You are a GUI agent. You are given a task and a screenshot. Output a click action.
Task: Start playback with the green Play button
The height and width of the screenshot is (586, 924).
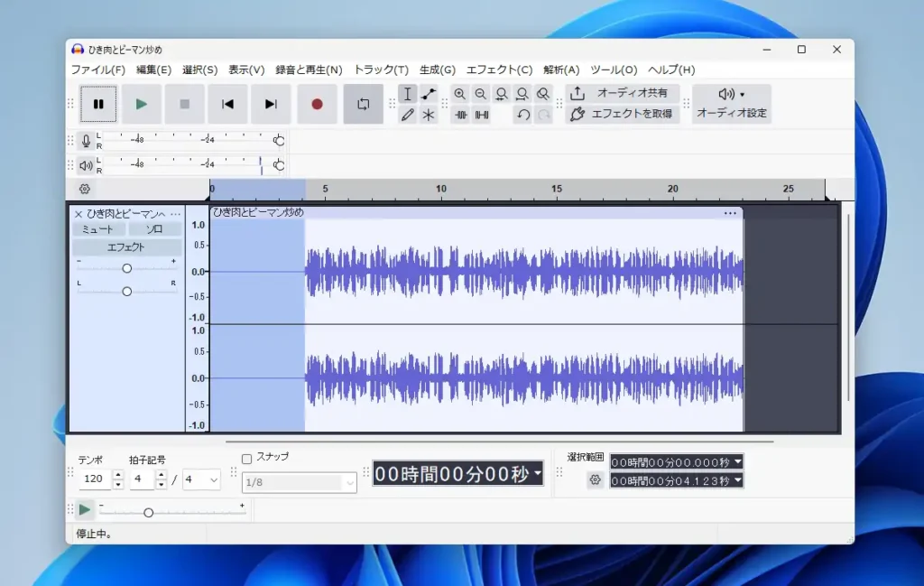(x=142, y=104)
